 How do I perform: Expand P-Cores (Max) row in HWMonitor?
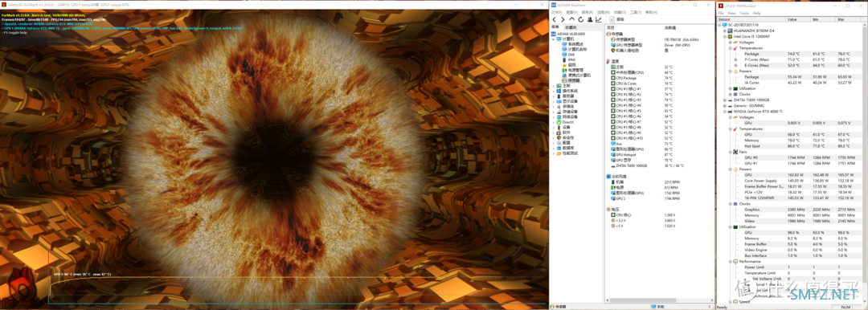pyautogui.click(x=735, y=59)
